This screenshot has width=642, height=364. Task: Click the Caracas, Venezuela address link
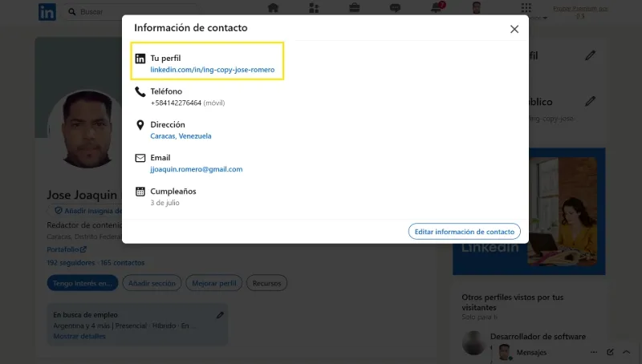point(181,135)
